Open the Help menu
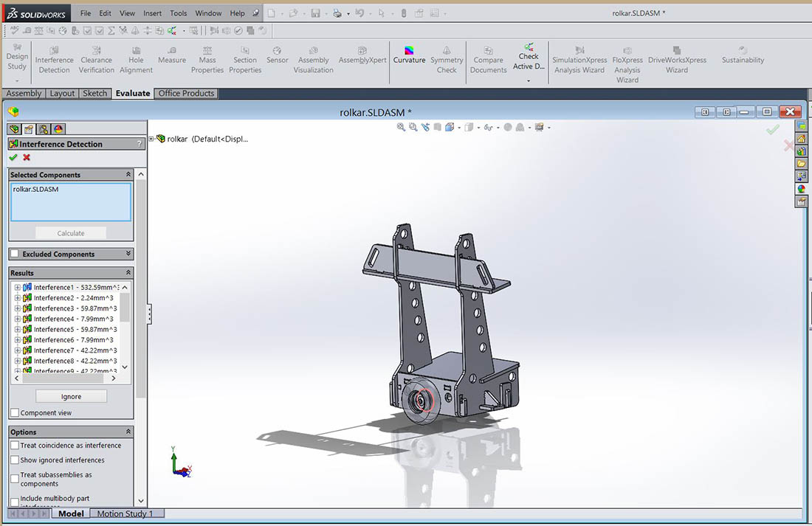This screenshot has height=526, width=812. [237, 13]
